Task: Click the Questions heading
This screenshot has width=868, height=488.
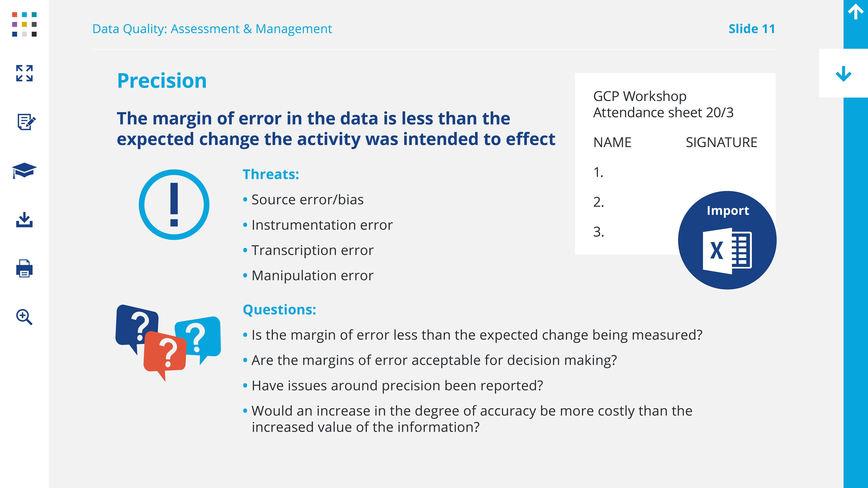Action: click(x=279, y=310)
